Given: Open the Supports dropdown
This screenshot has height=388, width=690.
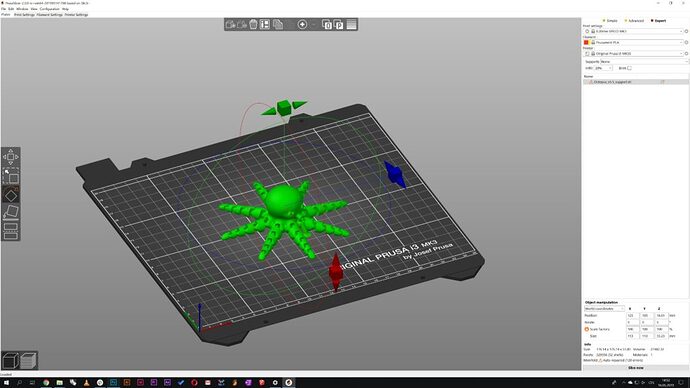Looking at the screenshot, I should tap(644, 62).
